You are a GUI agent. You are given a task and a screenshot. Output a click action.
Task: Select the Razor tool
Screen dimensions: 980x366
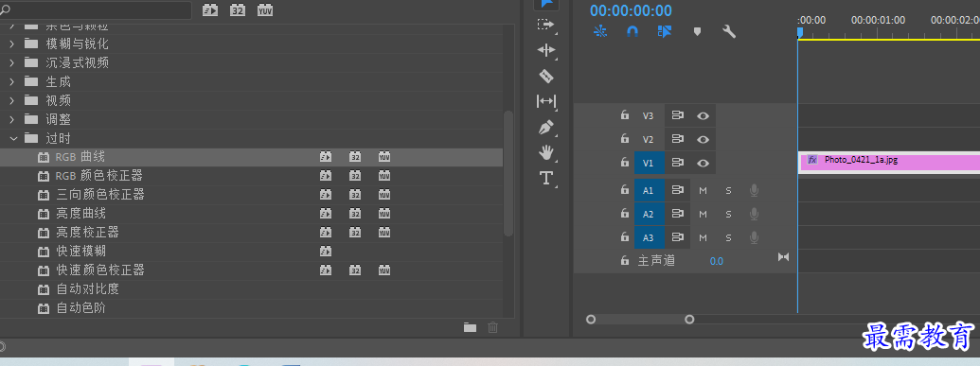545,77
